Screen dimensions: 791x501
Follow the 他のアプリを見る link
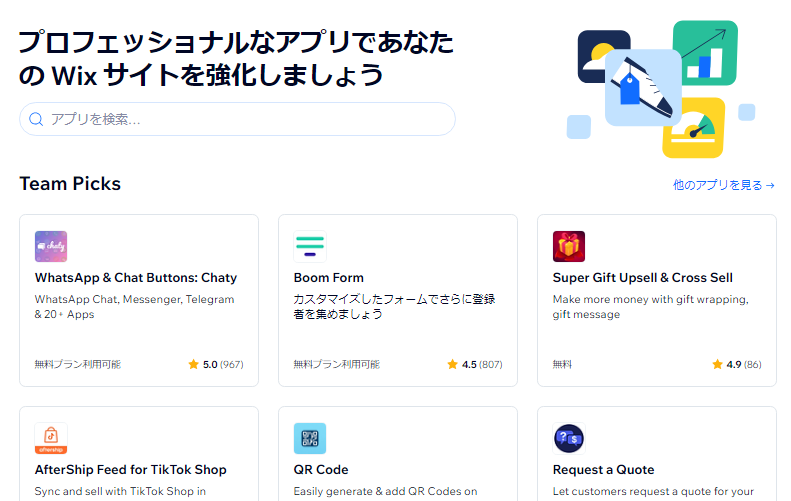coord(724,185)
